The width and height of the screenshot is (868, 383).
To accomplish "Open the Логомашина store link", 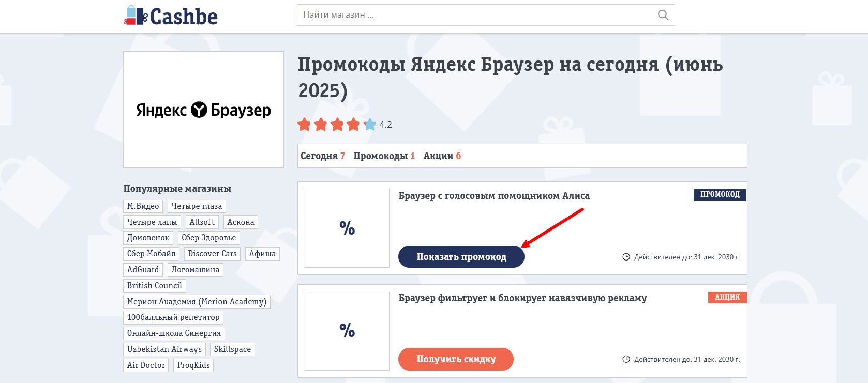I will 196,270.
